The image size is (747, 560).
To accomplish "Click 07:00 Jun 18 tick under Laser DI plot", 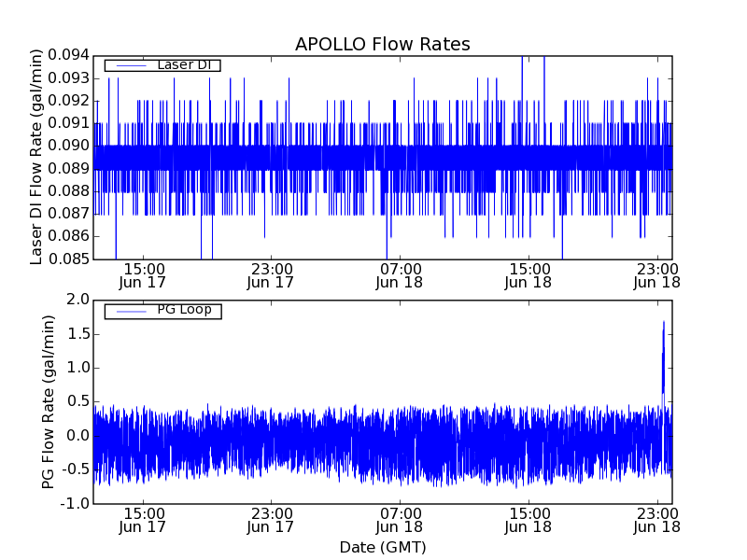I will pyautogui.click(x=400, y=274).
